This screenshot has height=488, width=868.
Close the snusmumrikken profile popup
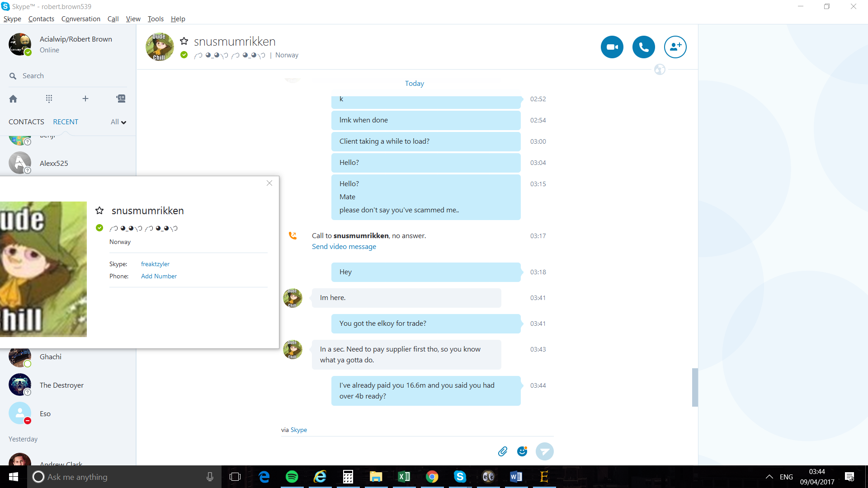(x=269, y=183)
